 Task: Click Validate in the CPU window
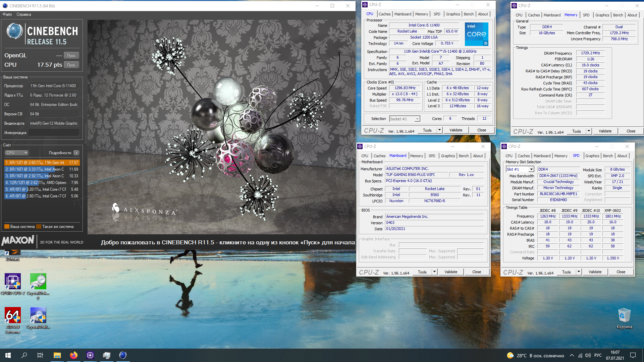(455, 130)
